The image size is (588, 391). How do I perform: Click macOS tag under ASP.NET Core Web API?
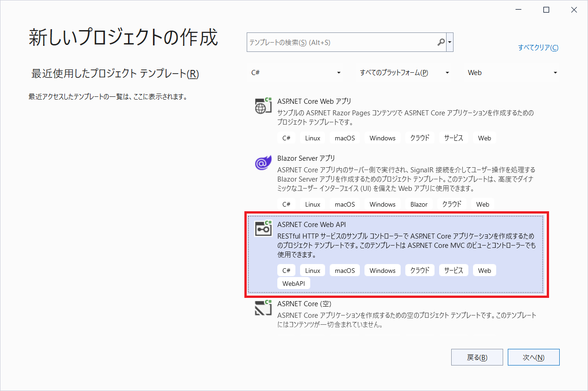coord(345,271)
